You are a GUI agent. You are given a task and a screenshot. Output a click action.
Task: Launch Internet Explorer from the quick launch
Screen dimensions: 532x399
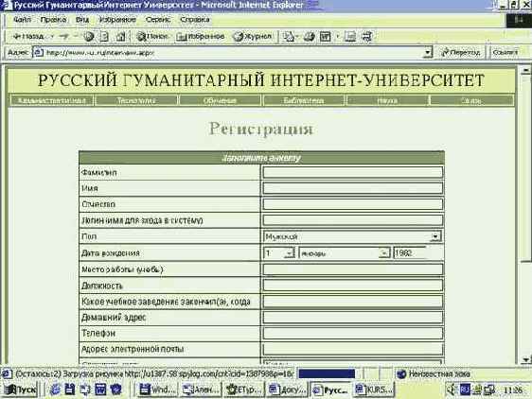55,390
